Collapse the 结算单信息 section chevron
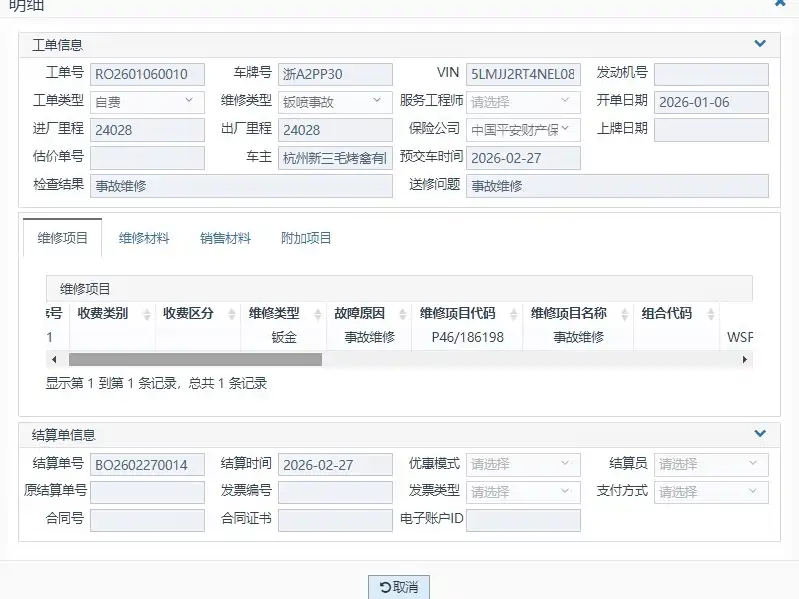 click(760, 434)
